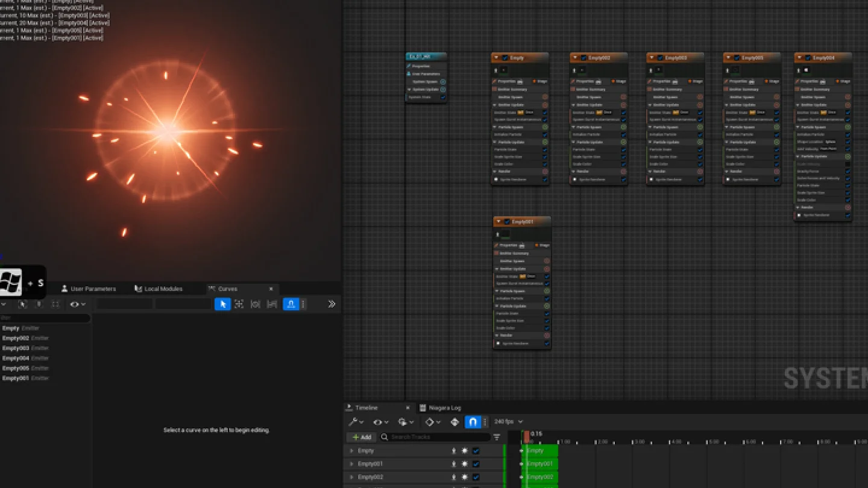The image size is (868, 488).
Task: Open the 240 fps frame rate dropdown
Action: click(x=509, y=422)
